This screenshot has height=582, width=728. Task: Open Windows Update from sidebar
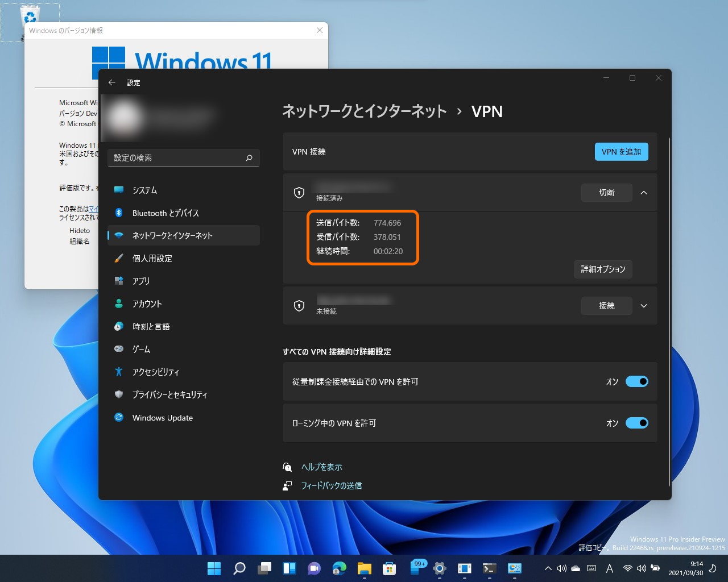(x=161, y=418)
